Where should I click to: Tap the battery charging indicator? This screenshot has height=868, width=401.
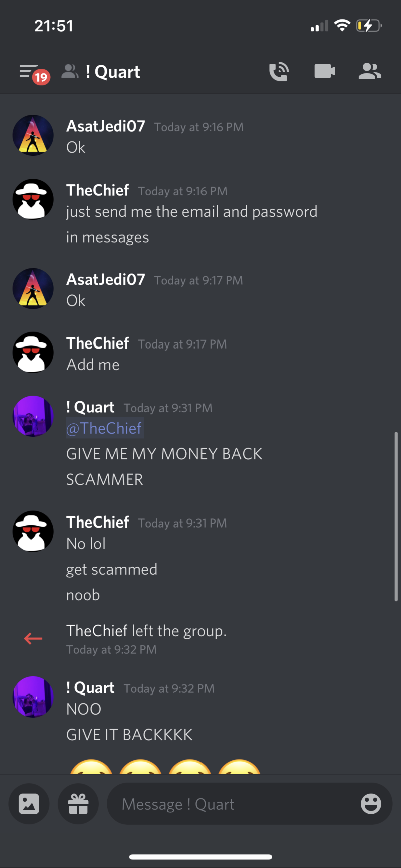369,26
